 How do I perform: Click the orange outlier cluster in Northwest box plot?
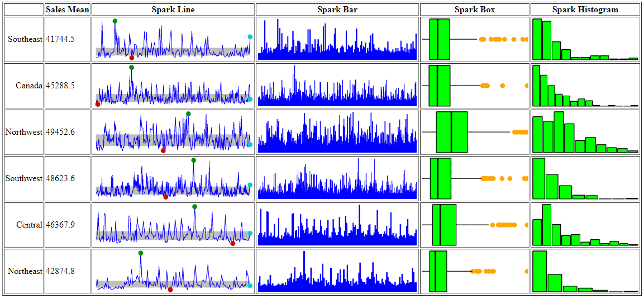(520, 133)
